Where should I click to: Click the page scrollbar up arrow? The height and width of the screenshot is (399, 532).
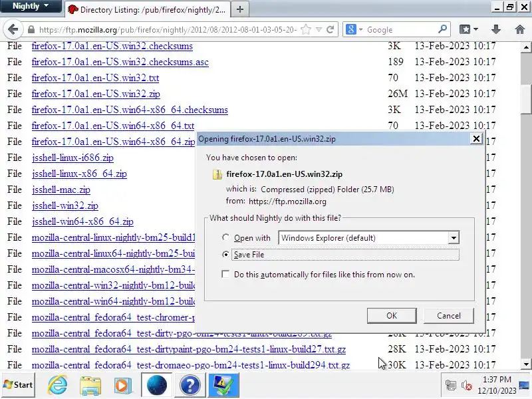coord(526,47)
